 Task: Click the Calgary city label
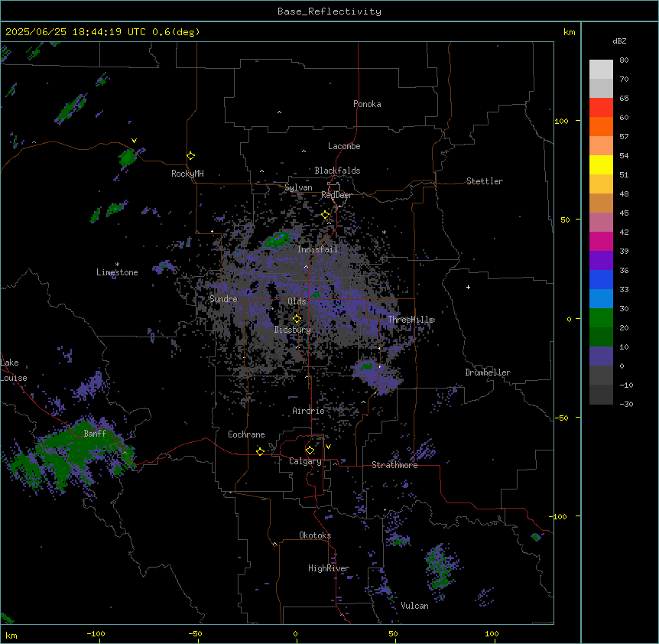coord(305,461)
